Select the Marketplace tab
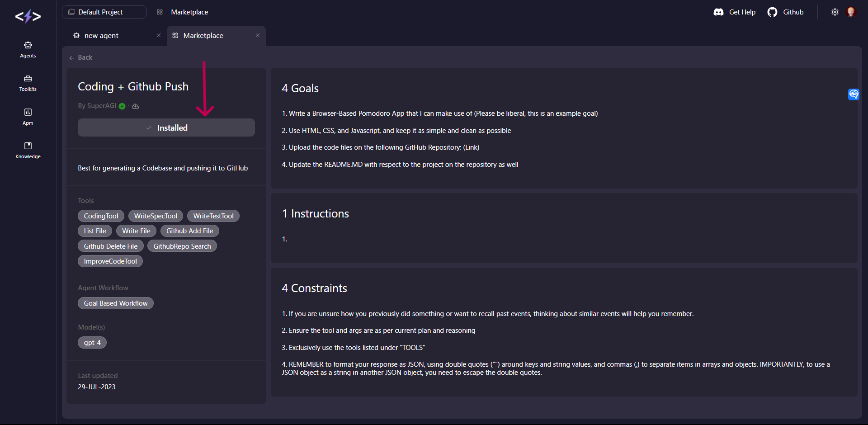Screen dimensions: 868x425 click(x=203, y=36)
